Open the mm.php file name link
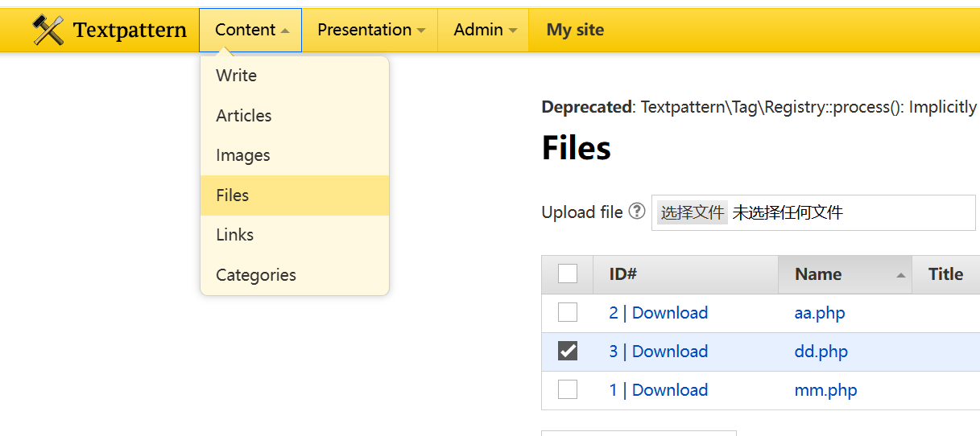 pos(825,390)
